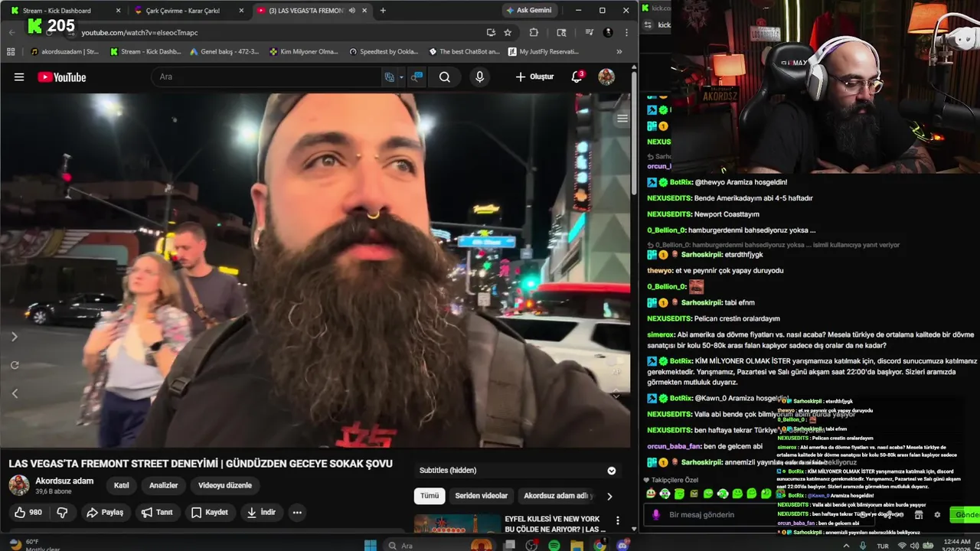Open the Chrome profile avatar in toolbar
Screen dimensions: 980x551
pyautogui.click(x=608, y=32)
